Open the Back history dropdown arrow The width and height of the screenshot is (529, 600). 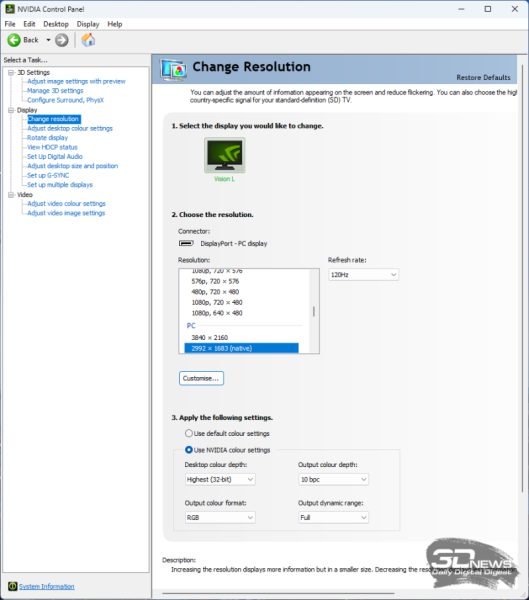(48, 40)
